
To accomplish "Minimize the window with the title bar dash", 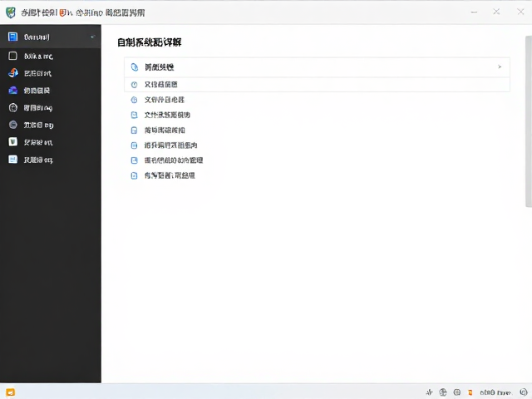I will coord(474,12).
